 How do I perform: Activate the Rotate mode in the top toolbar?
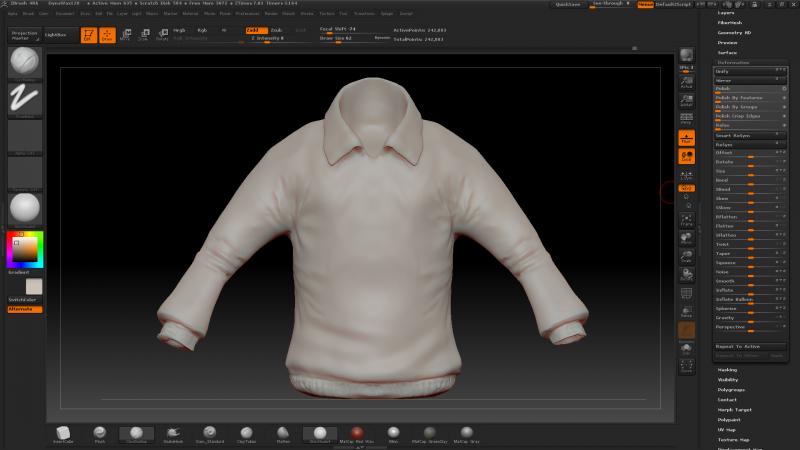coord(162,35)
